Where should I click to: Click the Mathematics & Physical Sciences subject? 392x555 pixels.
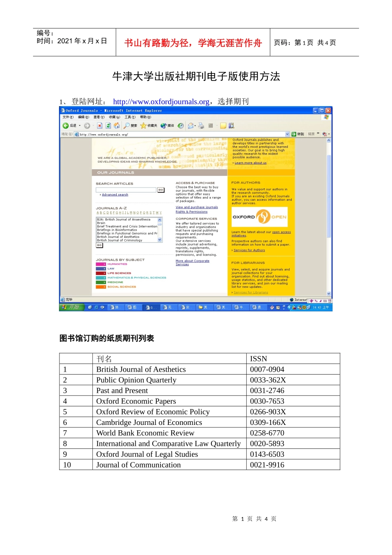pos(137,277)
